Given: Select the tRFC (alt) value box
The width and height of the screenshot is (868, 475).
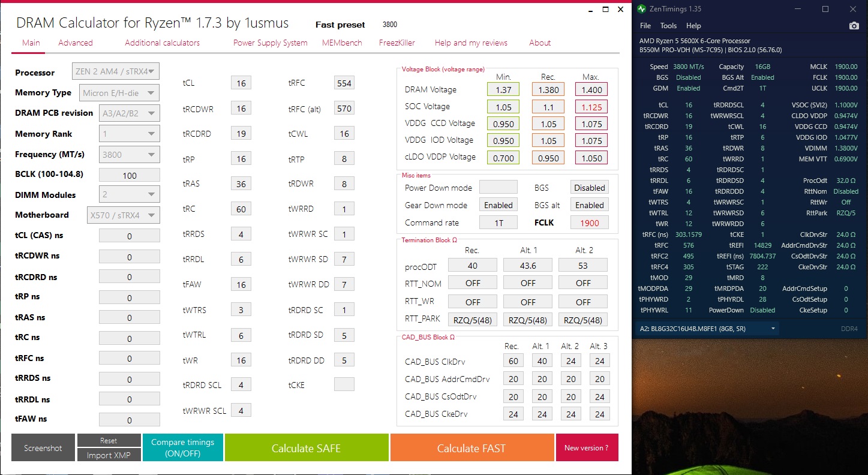Looking at the screenshot, I should (x=344, y=109).
